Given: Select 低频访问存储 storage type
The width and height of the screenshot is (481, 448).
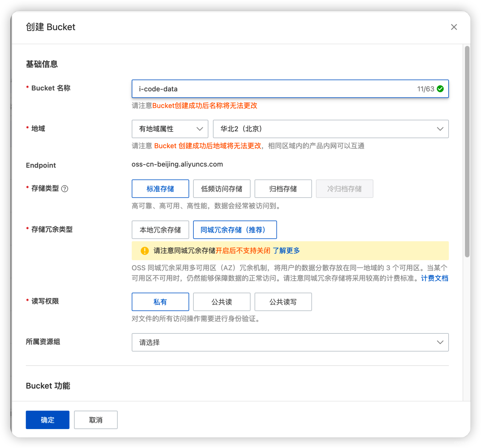Looking at the screenshot, I should pos(222,189).
